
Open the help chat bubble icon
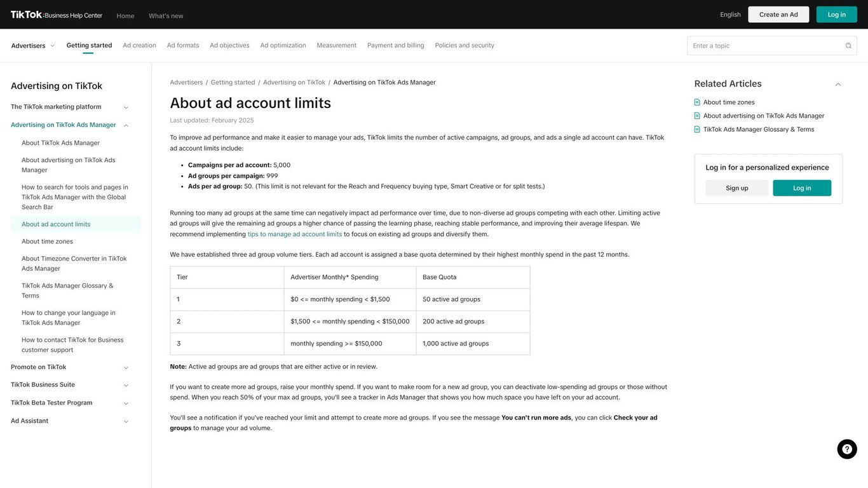[846, 449]
